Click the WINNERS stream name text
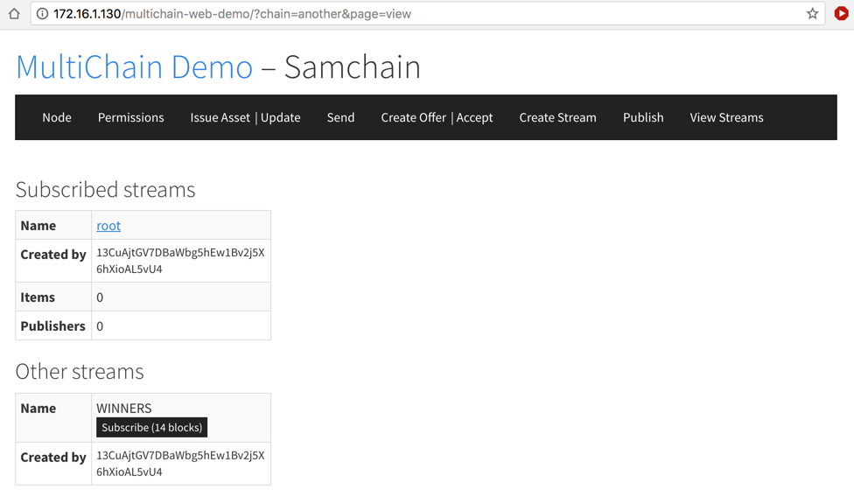This screenshot has height=504, width=854. 124,408
